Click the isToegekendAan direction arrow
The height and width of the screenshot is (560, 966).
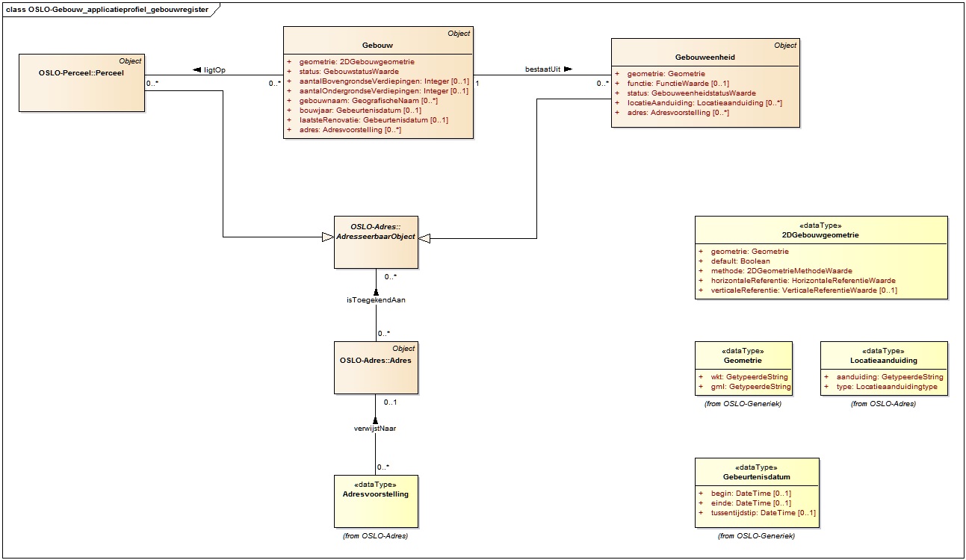[376, 293]
